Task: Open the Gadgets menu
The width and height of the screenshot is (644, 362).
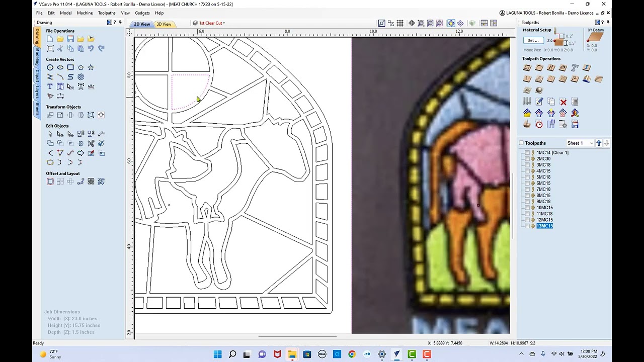Action: click(142, 13)
